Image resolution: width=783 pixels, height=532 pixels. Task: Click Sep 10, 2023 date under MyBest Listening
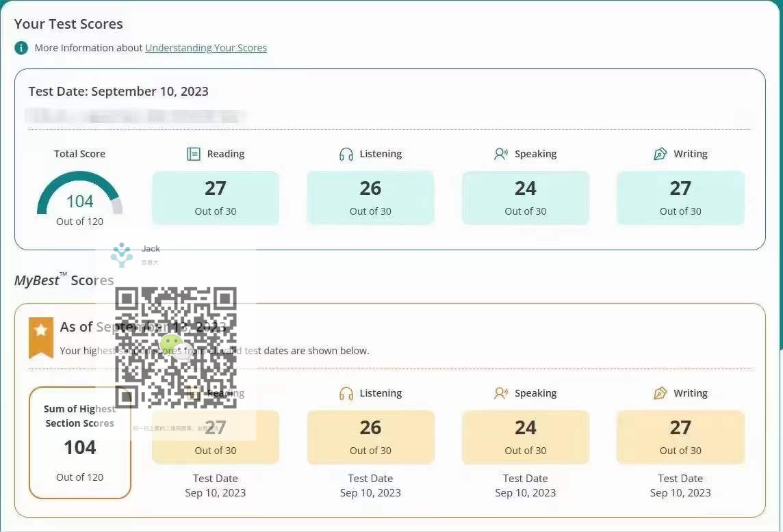click(x=370, y=493)
